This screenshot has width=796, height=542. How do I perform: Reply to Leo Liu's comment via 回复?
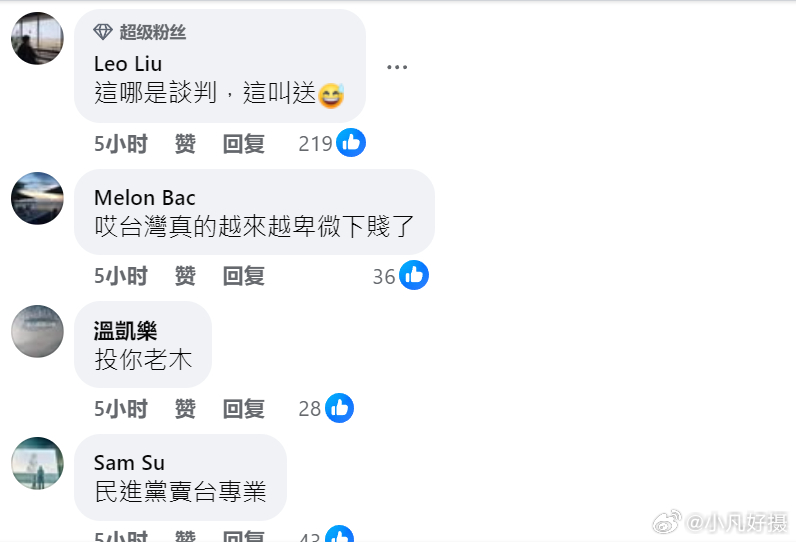(x=244, y=144)
